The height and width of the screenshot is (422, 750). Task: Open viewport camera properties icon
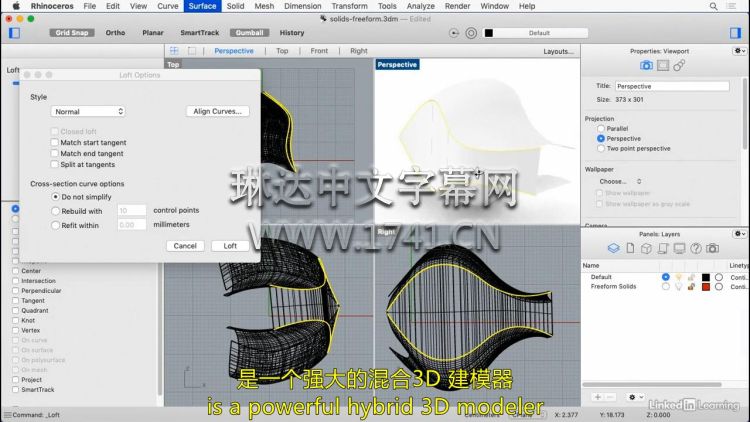[x=646, y=65]
